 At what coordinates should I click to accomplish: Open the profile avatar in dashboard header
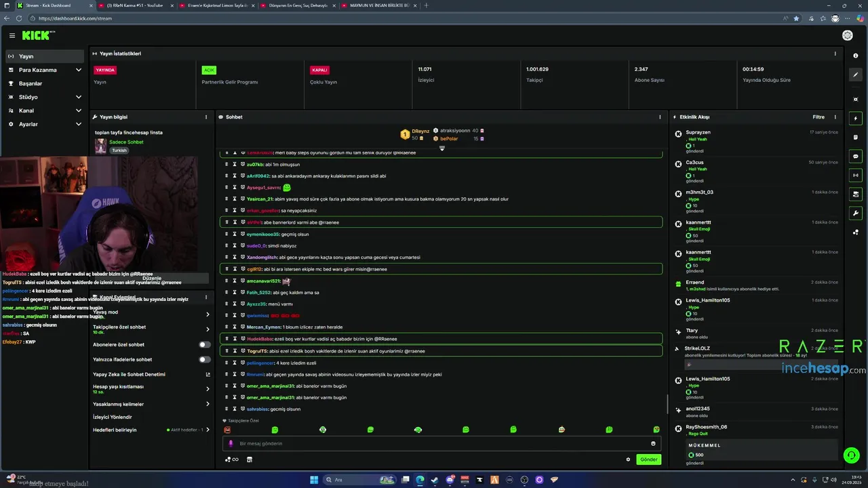[x=847, y=35]
